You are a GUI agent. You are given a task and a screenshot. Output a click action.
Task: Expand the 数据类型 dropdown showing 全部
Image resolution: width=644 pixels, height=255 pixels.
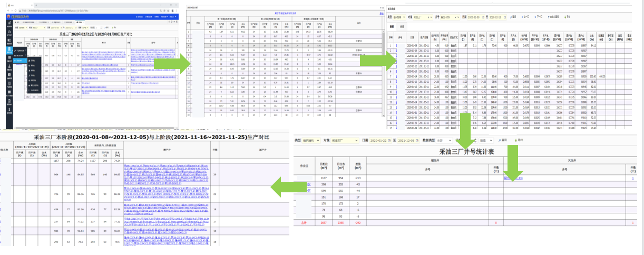446,141
